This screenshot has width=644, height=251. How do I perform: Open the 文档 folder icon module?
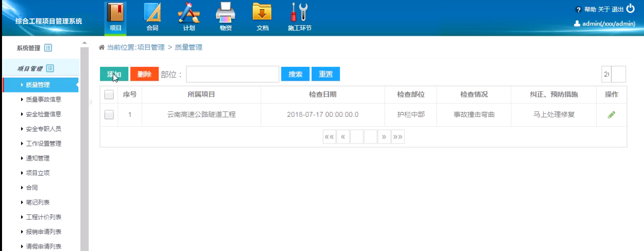point(262,13)
